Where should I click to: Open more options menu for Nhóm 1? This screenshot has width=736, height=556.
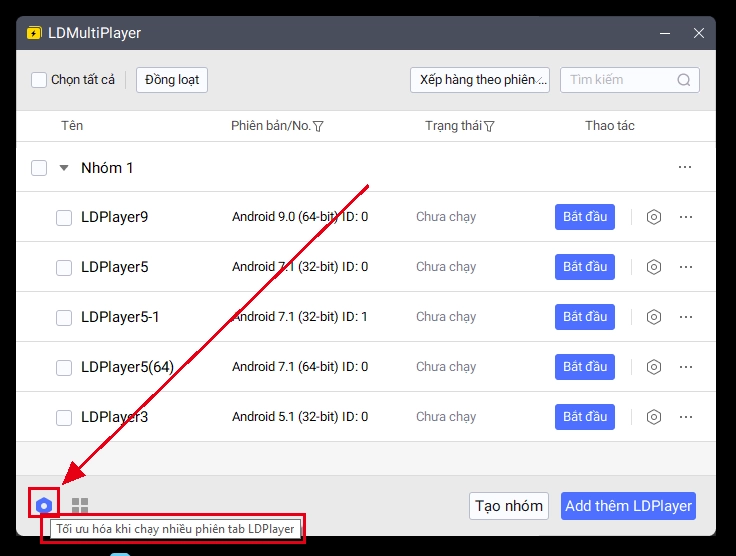(x=685, y=167)
